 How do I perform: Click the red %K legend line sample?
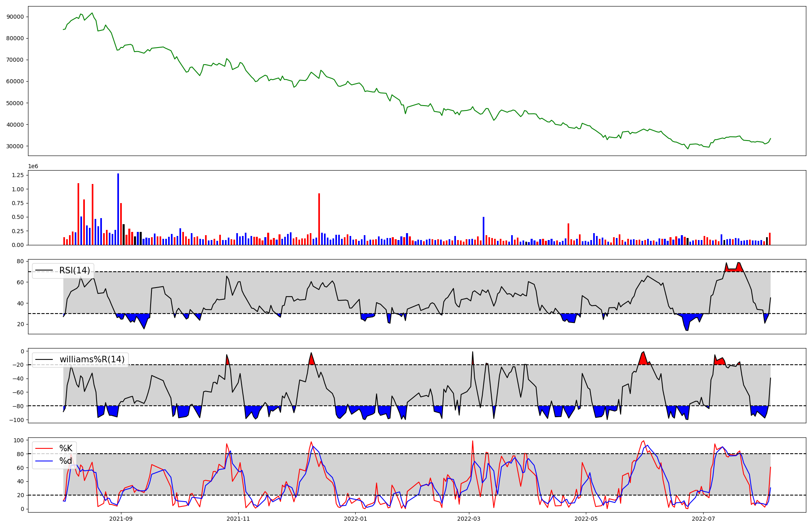[44, 448]
